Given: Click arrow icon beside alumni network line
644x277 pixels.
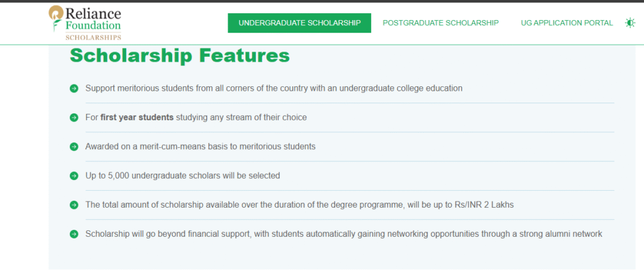Looking at the screenshot, I should [74, 234].
